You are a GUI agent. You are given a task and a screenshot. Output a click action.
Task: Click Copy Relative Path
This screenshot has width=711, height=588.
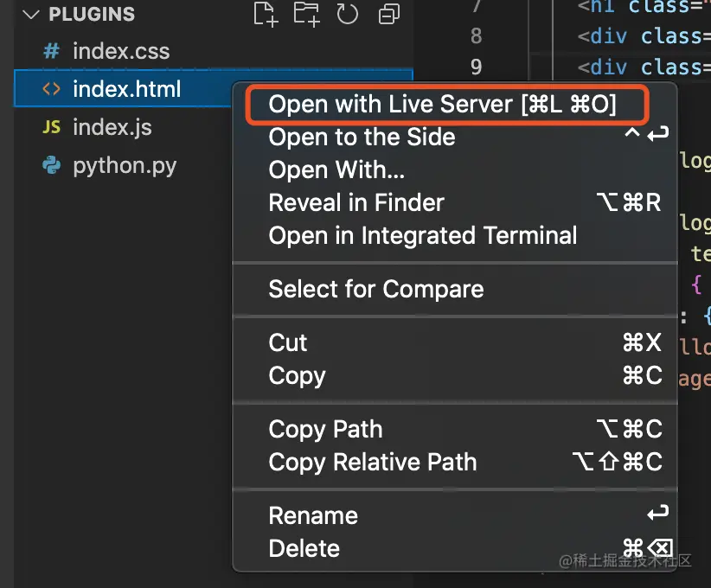(373, 462)
